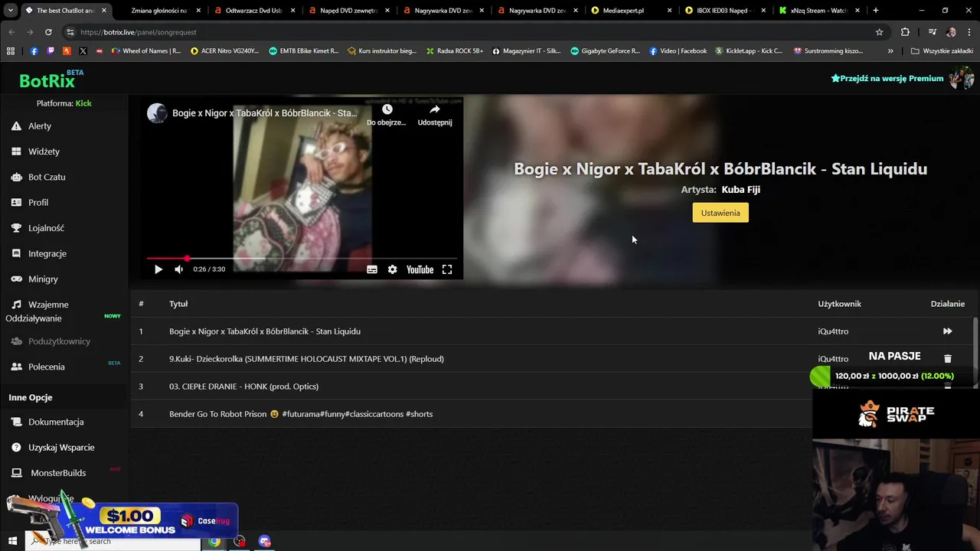Open a new browser tab

pos(876,11)
